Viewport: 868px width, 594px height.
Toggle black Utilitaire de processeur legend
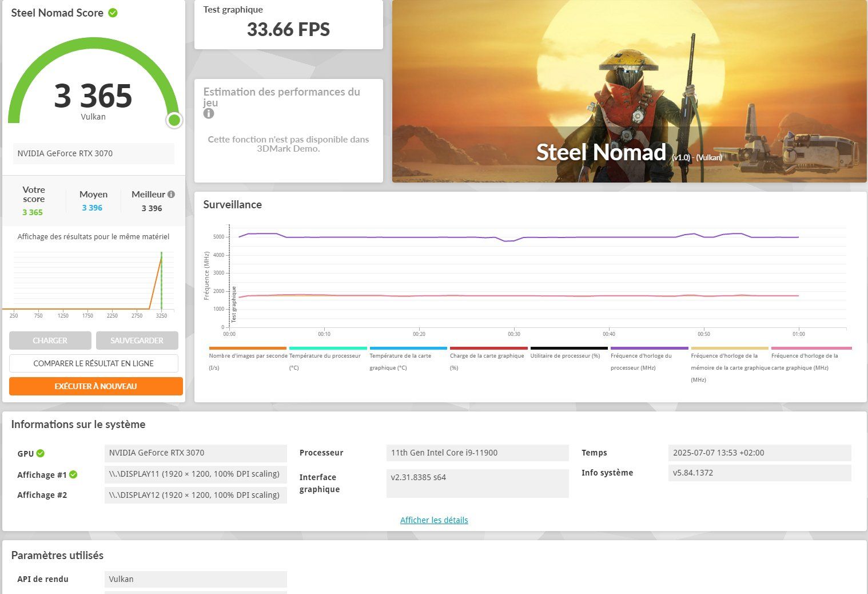pyautogui.click(x=569, y=348)
